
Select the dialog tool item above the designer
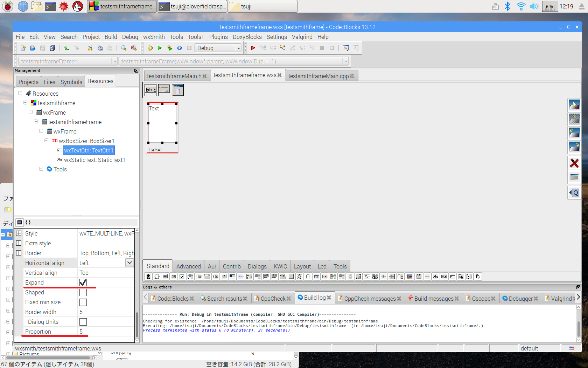(x=178, y=90)
